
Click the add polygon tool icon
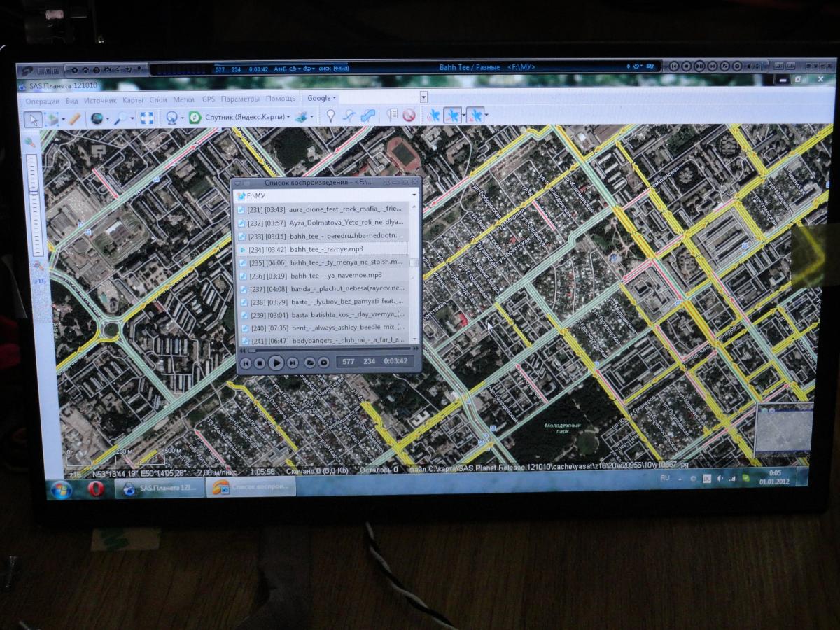pyautogui.click(x=368, y=115)
